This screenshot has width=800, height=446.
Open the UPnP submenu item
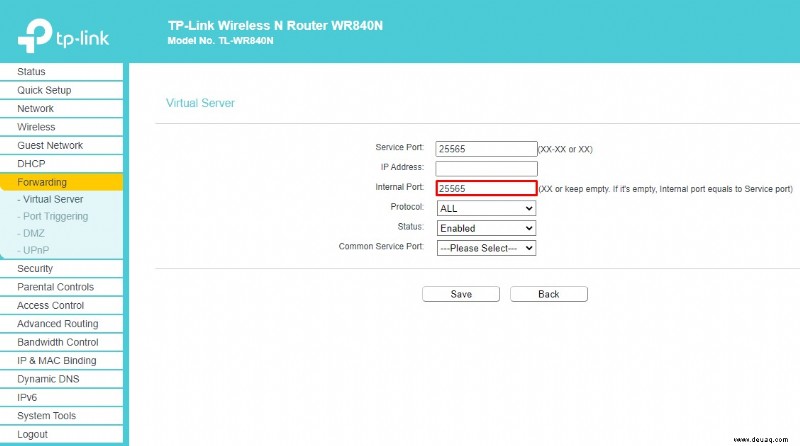(33, 250)
